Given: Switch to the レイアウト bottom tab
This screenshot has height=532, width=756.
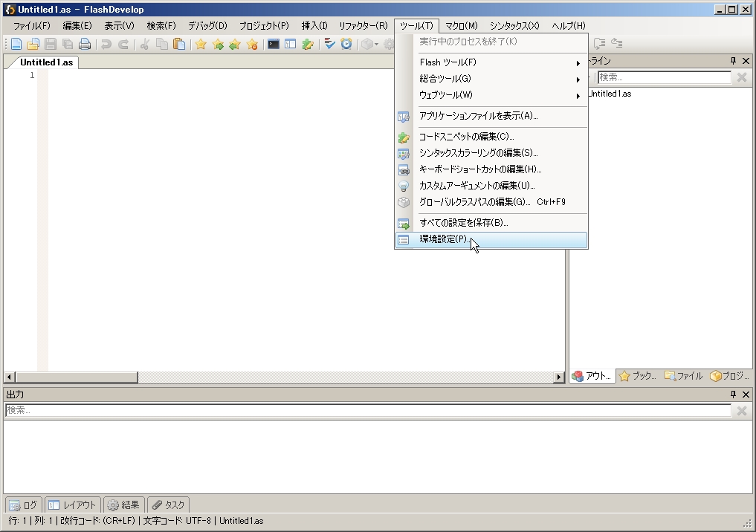Looking at the screenshot, I should tap(73, 505).
